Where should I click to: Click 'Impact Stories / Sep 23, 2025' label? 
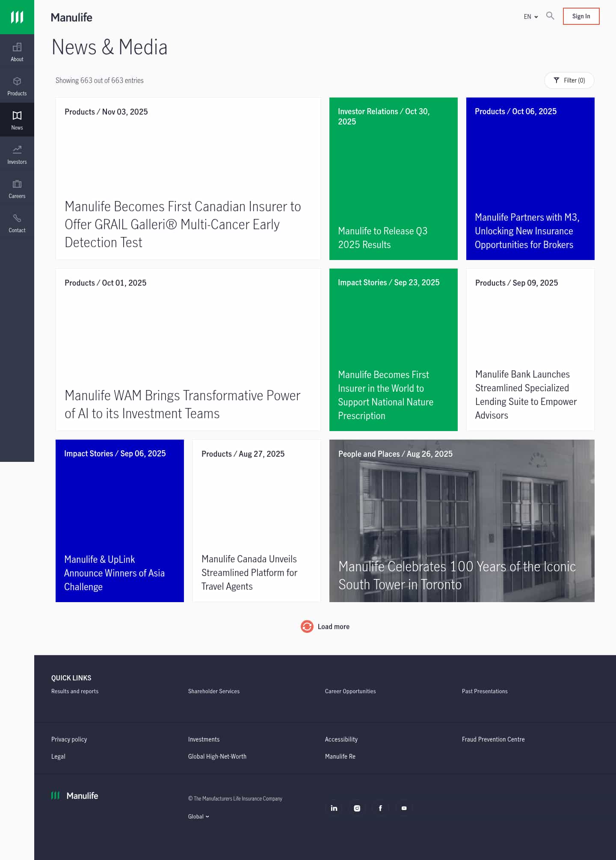point(388,282)
